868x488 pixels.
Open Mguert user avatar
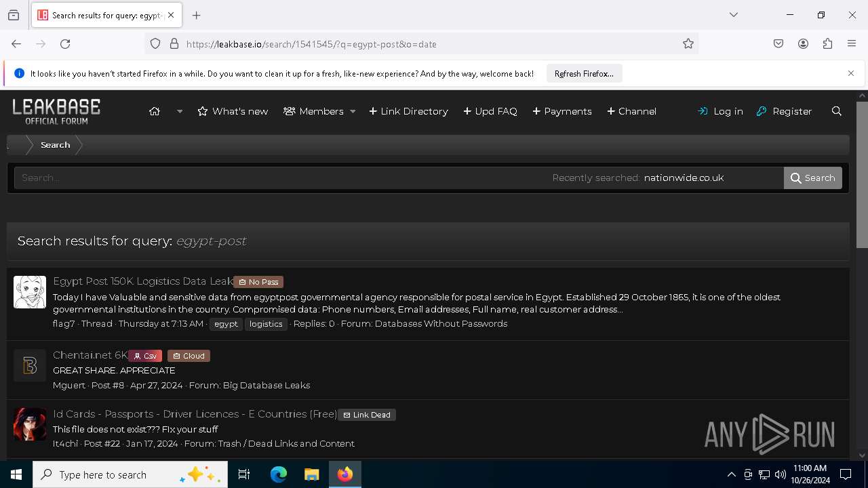point(30,366)
